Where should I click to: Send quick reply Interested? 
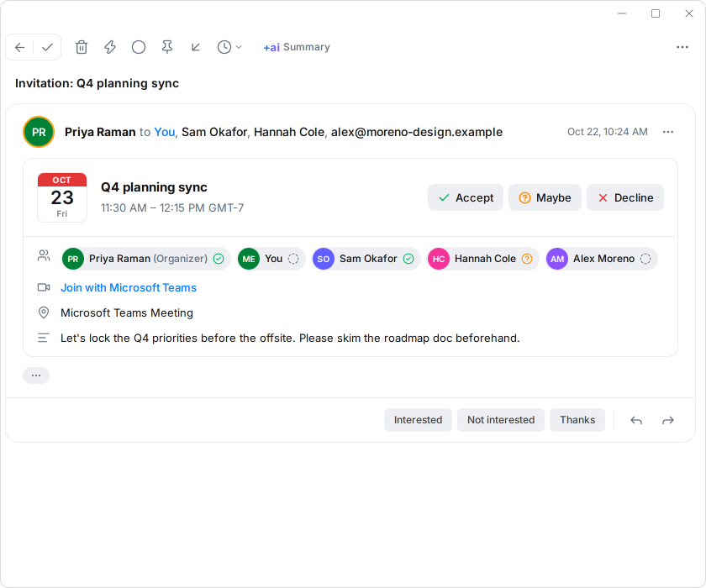[x=418, y=420]
